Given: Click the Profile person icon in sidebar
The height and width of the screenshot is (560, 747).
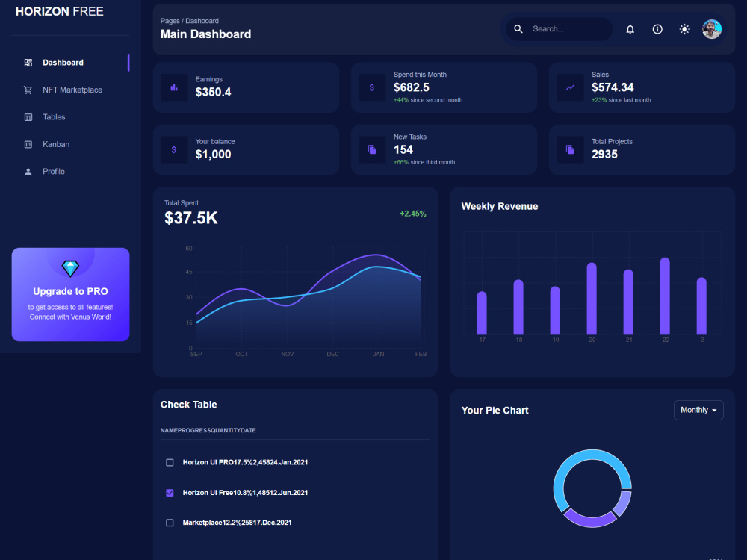Looking at the screenshot, I should coord(28,172).
